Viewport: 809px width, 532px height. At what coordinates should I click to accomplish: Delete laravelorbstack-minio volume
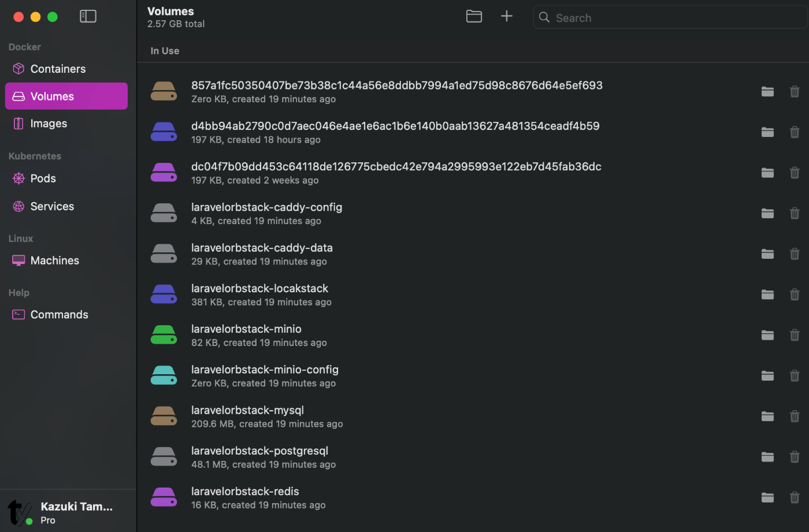(x=795, y=335)
